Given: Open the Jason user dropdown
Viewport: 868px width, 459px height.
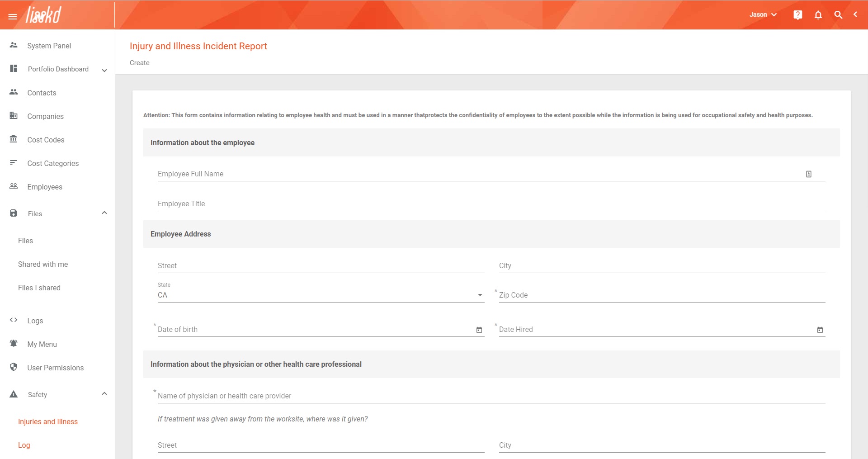Looking at the screenshot, I should pos(763,15).
